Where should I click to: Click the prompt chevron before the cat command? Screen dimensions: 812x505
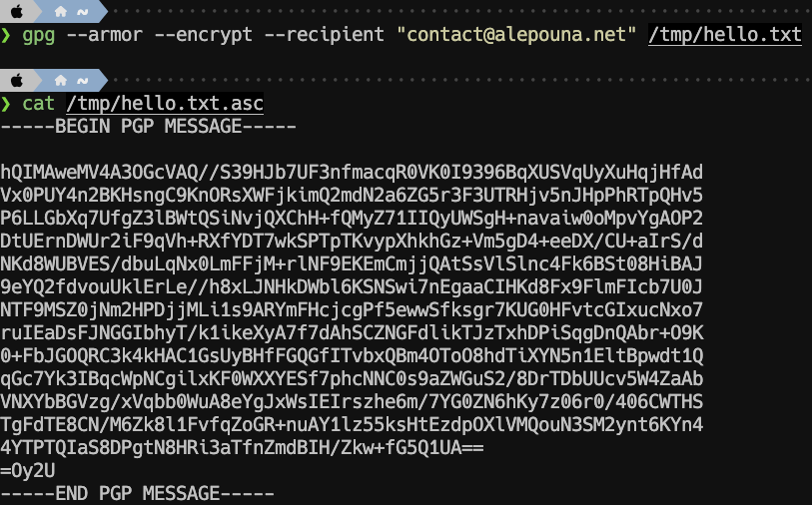[6, 104]
